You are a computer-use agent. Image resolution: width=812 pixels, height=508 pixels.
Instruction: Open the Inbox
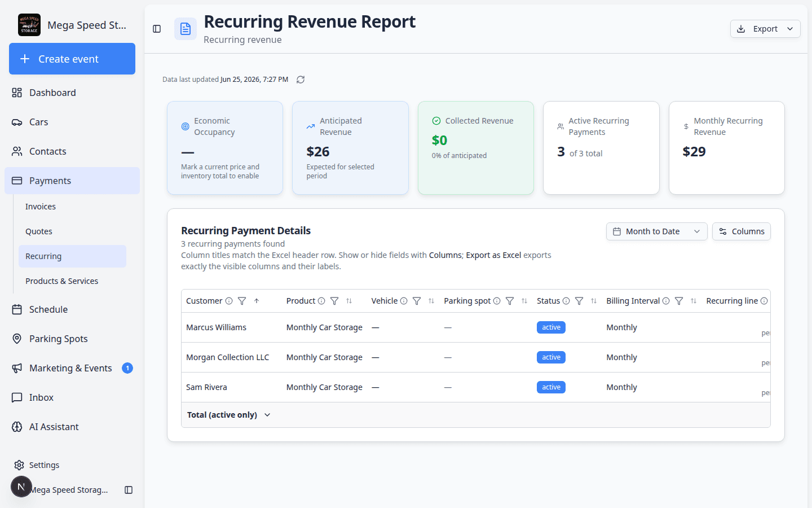72,397
